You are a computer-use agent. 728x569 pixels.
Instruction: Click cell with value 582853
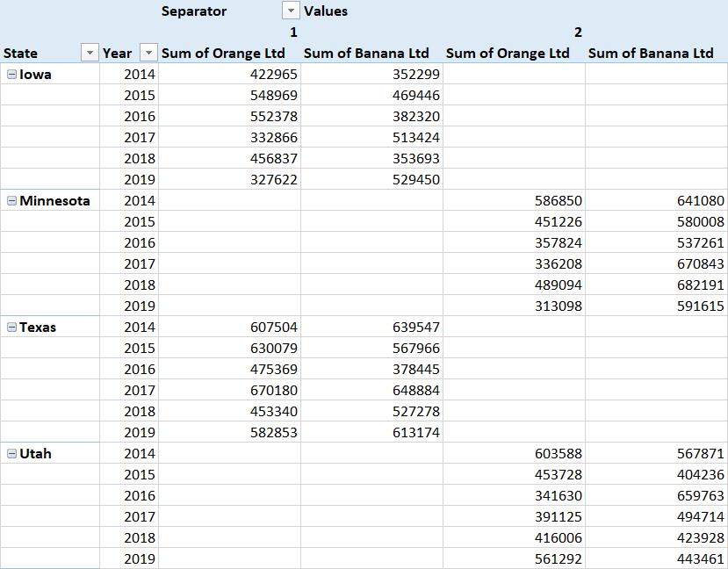point(229,433)
